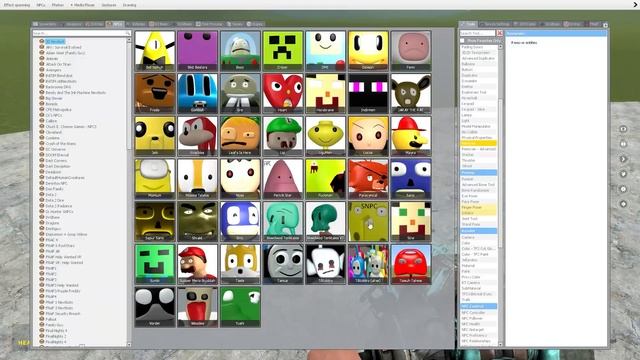Spawn the grey face with red tongue NPC
This screenshot has height=360, width=640.
[x=198, y=307]
